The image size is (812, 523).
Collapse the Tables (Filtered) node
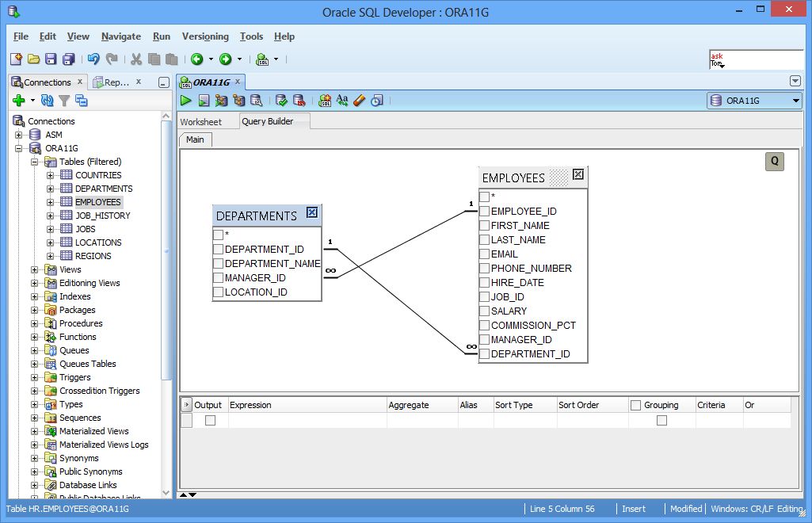34,162
